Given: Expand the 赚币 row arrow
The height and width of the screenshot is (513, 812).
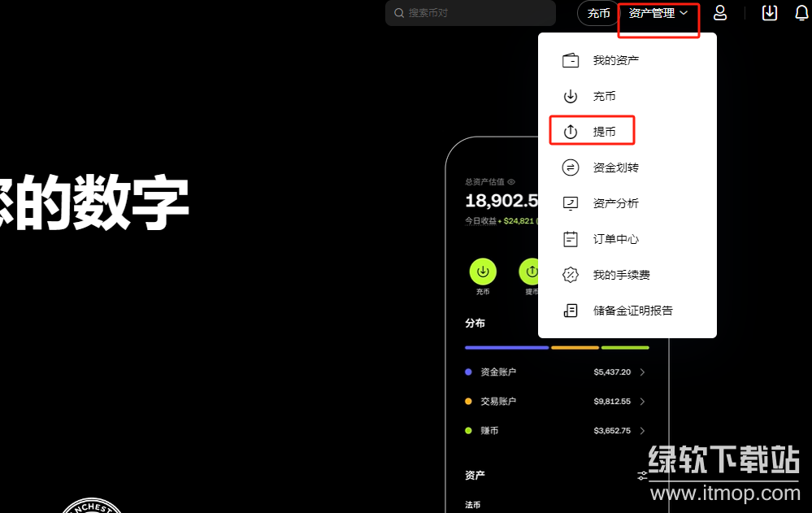Looking at the screenshot, I should (642, 431).
